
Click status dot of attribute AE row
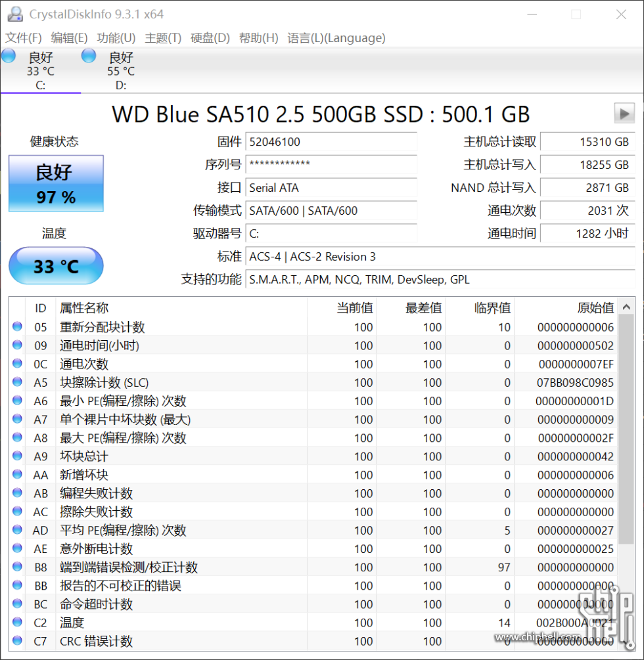[17, 548]
